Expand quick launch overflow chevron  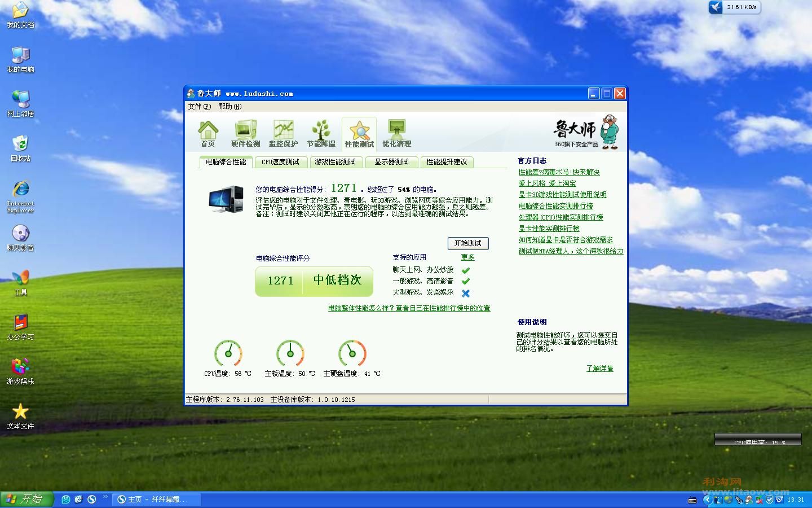coord(105,496)
